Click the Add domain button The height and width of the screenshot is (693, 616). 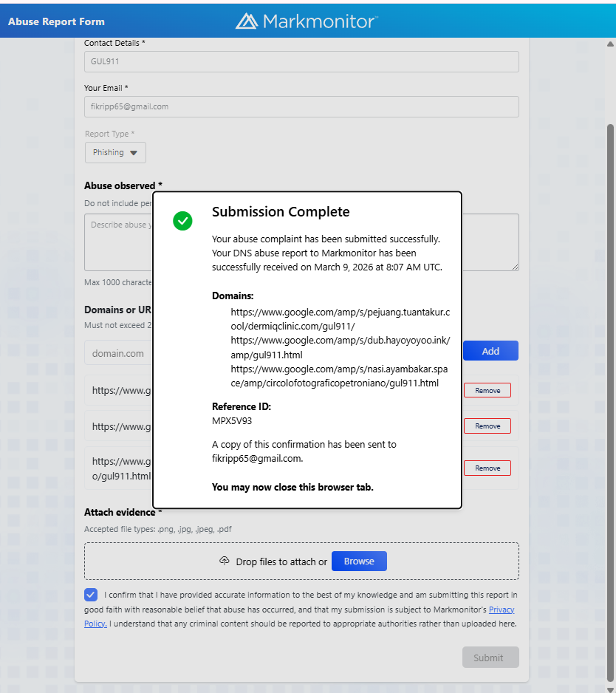tap(490, 351)
